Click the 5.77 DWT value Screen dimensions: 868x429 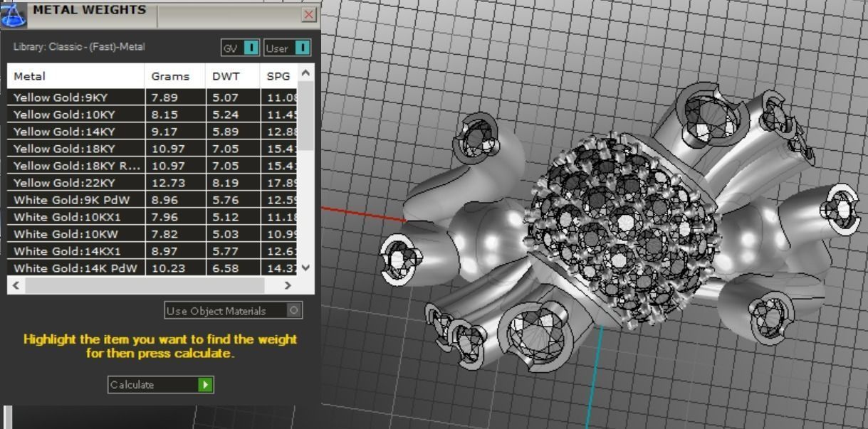[x=225, y=251]
